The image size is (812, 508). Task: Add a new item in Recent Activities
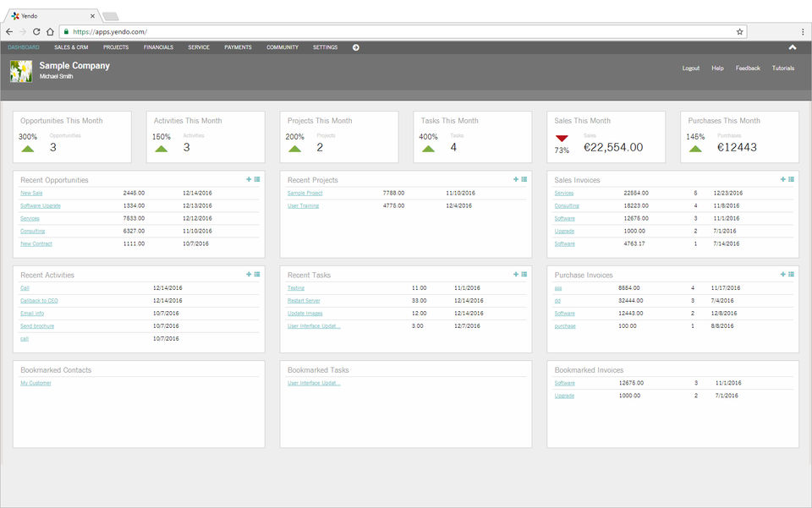[249, 274]
